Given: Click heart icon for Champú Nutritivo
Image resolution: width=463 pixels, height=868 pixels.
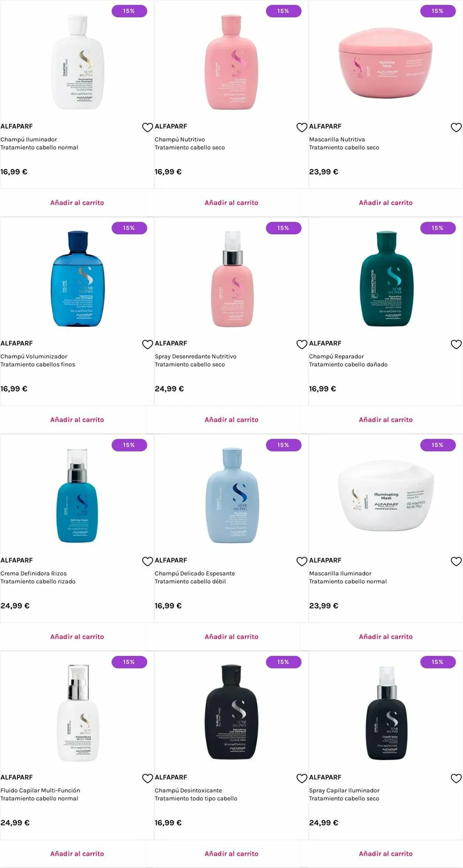Looking at the screenshot, I should tap(302, 127).
